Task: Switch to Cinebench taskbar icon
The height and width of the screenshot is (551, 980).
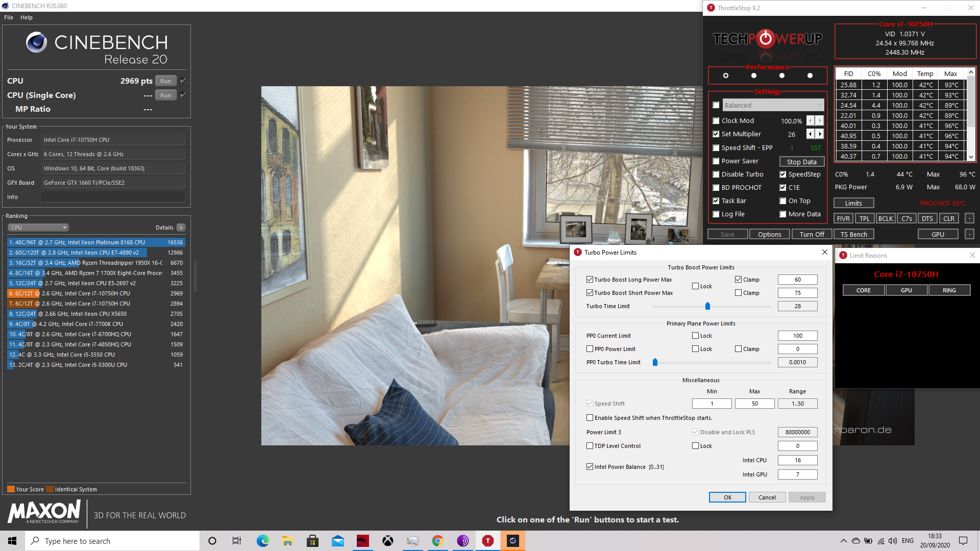Action: pos(513,541)
